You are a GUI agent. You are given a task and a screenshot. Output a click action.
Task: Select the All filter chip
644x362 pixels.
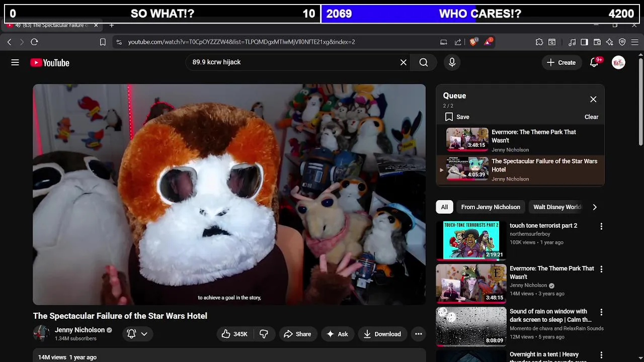click(444, 207)
